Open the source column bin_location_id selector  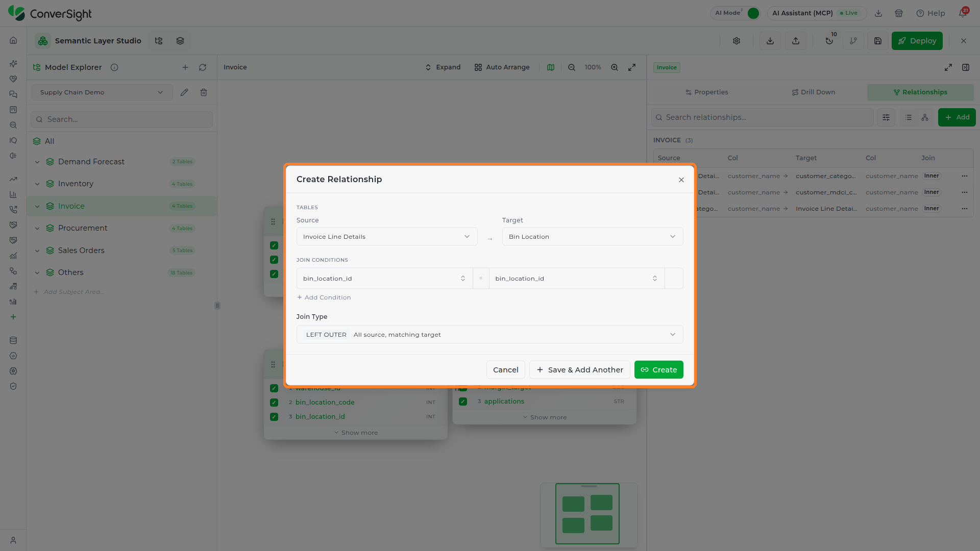coord(384,279)
